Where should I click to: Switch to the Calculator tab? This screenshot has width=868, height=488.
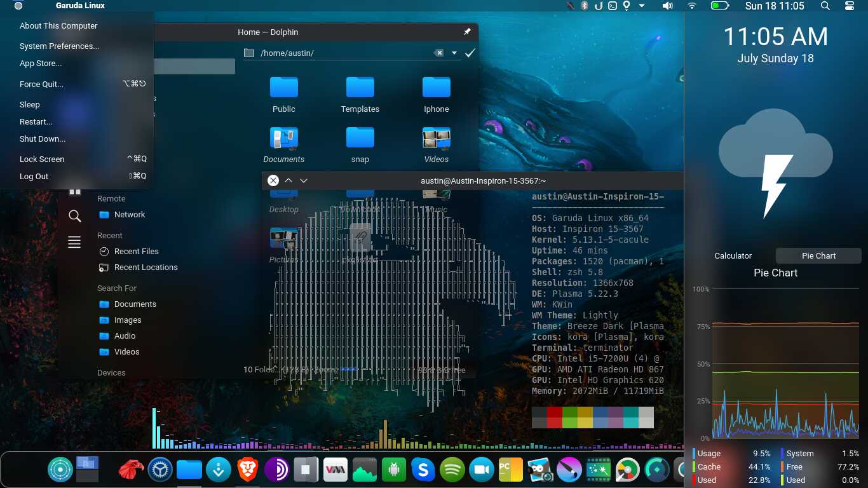(x=733, y=255)
